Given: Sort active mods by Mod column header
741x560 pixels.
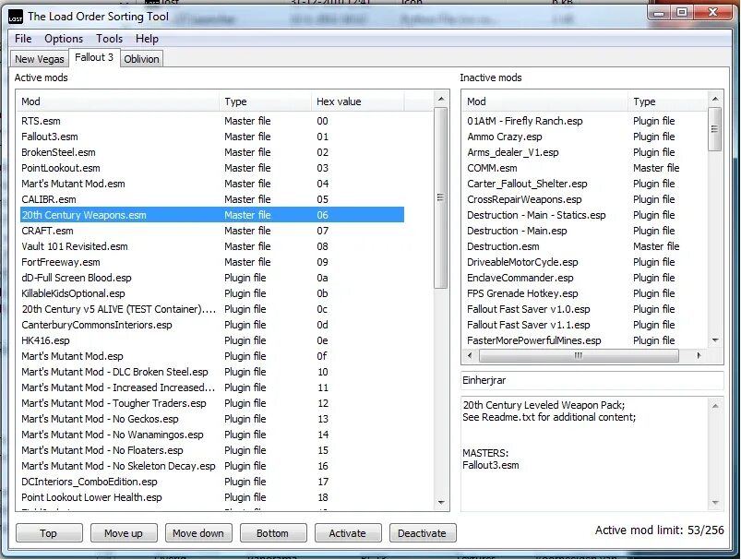Looking at the screenshot, I should coord(118,101).
